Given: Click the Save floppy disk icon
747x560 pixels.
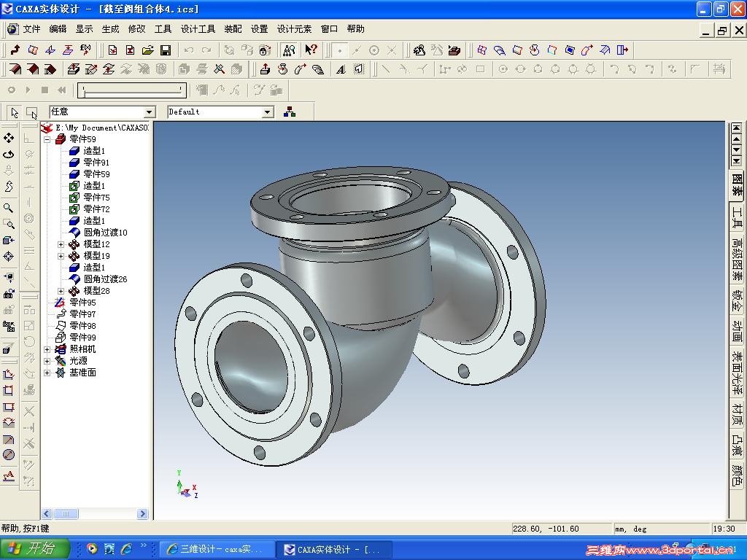Looking at the screenshot, I should 166,50.
